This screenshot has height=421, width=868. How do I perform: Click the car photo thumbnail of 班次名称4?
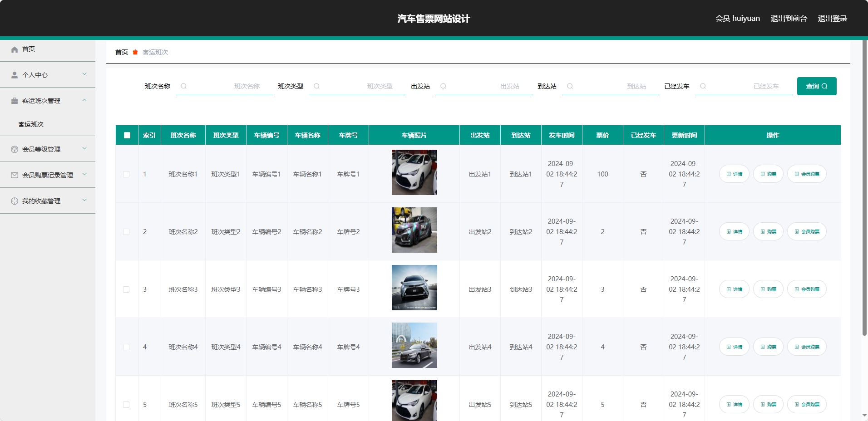(x=414, y=345)
